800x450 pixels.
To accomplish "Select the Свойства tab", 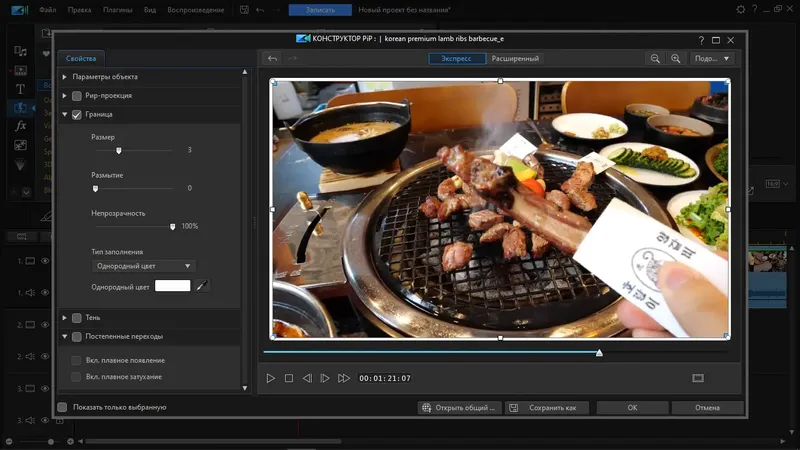I will (x=81, y=59).
